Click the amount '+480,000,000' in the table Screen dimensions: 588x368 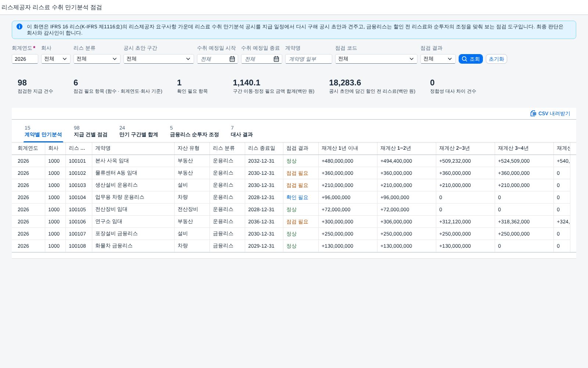(x=337, y=161)
